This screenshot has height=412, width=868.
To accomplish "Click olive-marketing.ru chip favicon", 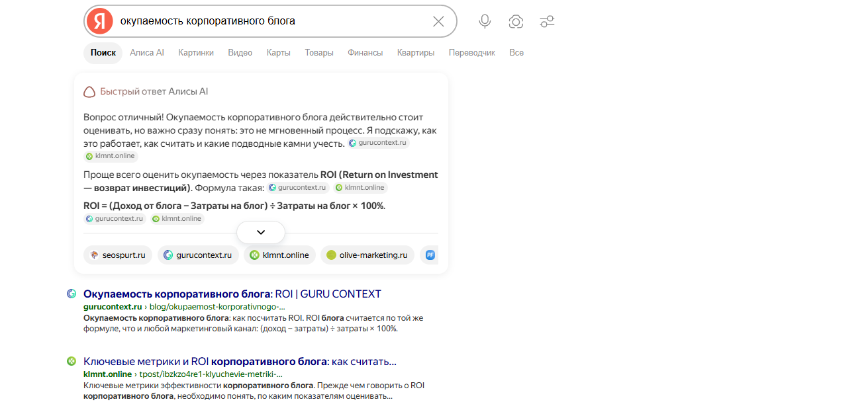I will click(331, 255).
